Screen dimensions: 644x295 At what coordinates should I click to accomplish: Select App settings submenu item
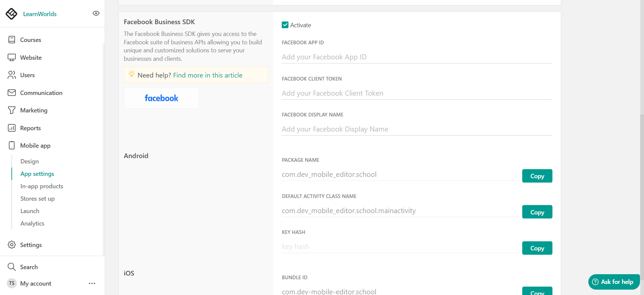[37, 174]
